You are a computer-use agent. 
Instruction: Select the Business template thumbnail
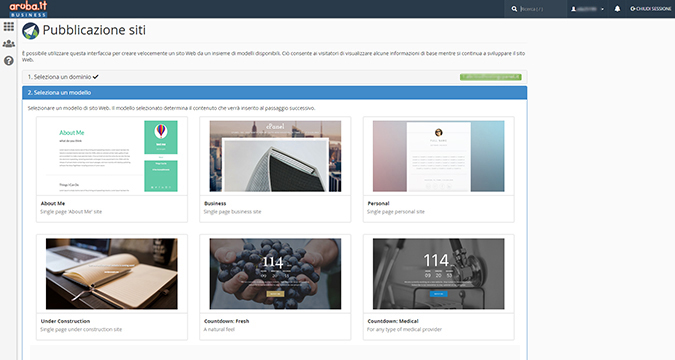click(x=275, y=156)
